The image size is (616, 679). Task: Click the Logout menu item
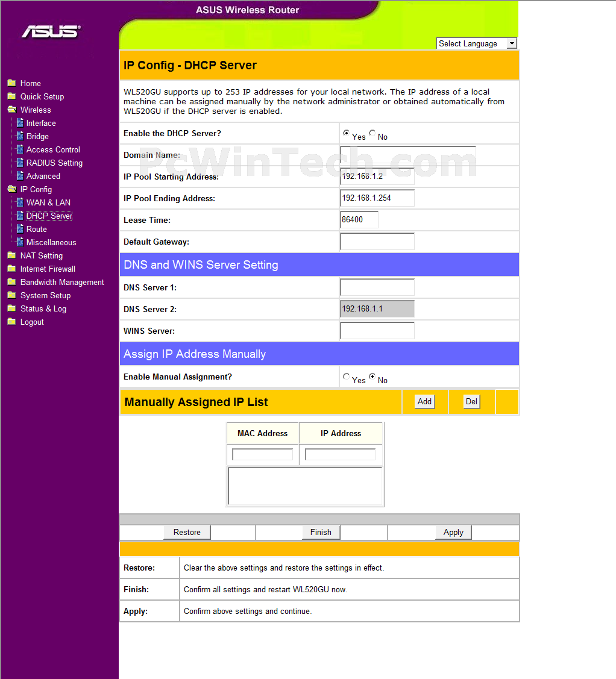[x=32, y=322]
